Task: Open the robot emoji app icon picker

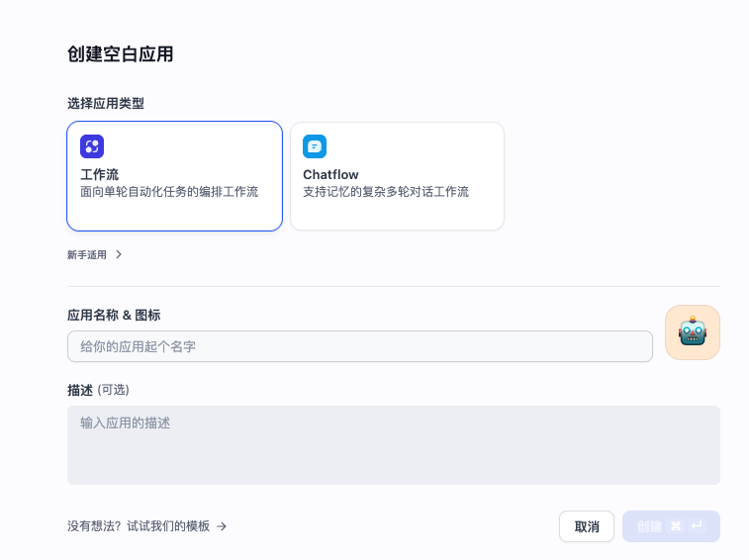Action: coord(692,332)
